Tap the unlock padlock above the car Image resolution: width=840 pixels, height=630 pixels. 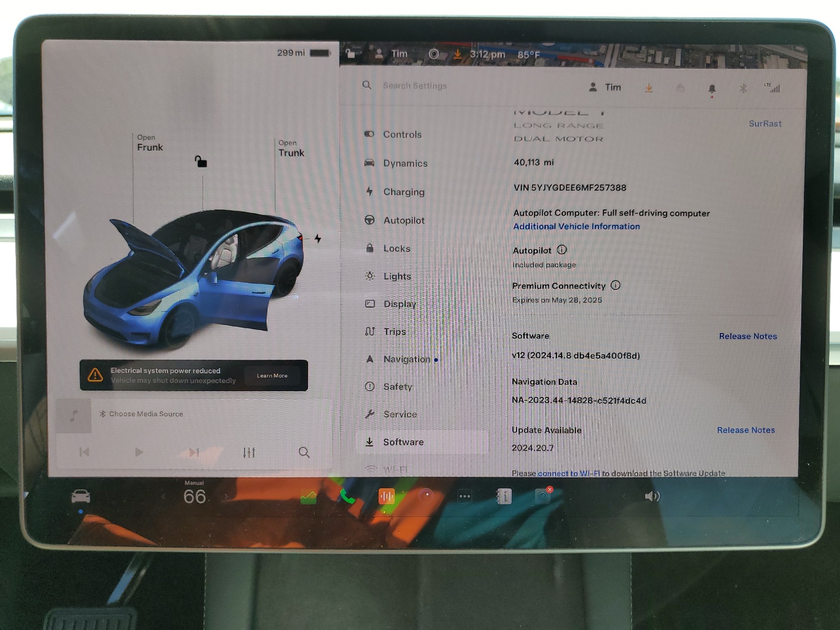point(201,161)
